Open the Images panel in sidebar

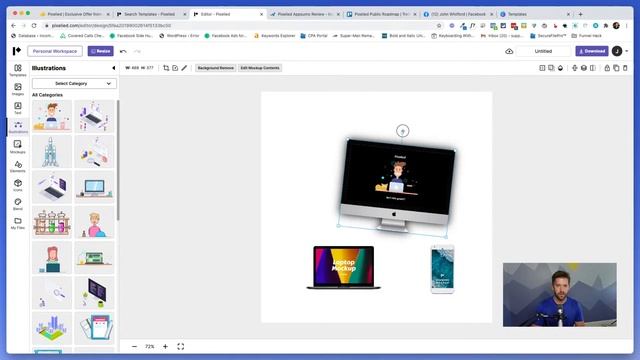(x=18, y=89)
